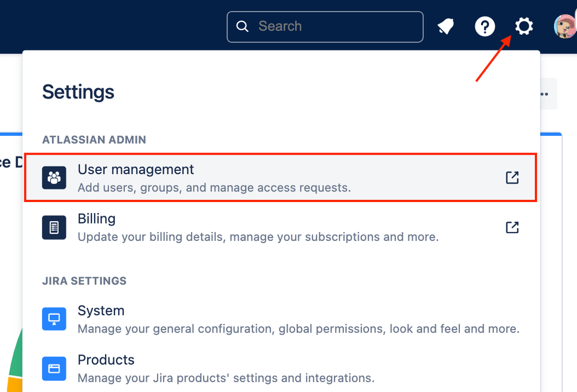Click the System monitor icon
Viewport: 577px width, 392px height.
(x=54, y=319)
